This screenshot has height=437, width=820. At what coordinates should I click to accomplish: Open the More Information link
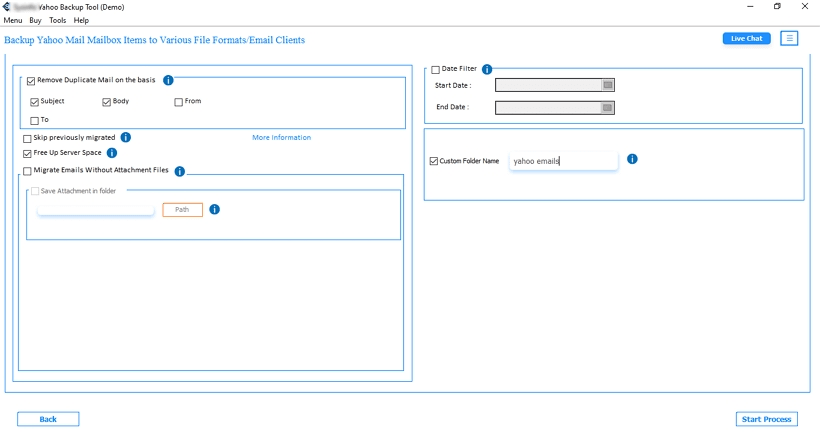coord(281,137)
